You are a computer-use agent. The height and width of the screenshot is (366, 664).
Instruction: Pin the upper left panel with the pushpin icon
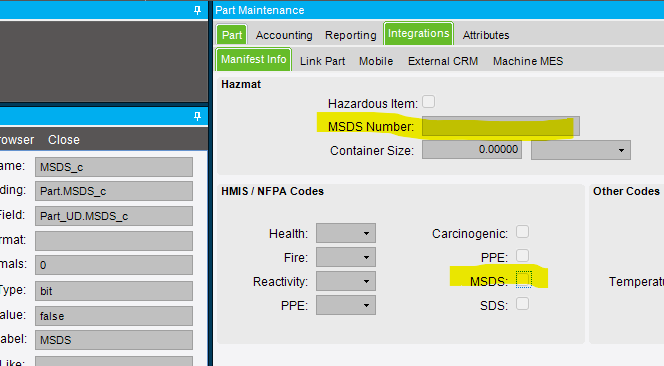coord(197,10)
